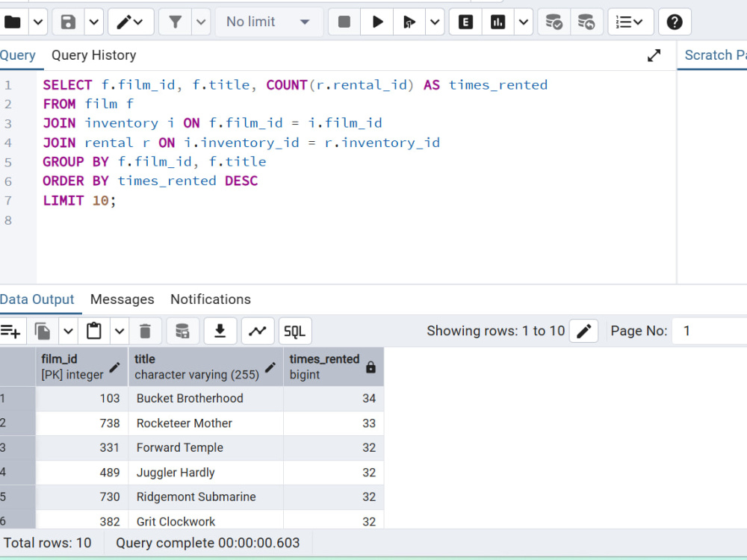Open the Messages tab
The width and height of the screenshot is (747, 560).
[x=123, y=299]
